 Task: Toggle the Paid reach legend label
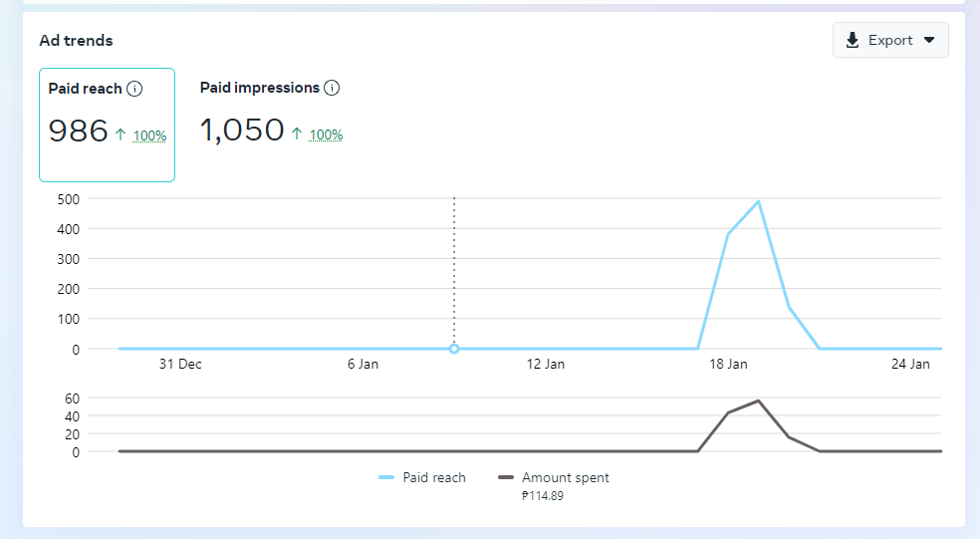tap(434, 478)
